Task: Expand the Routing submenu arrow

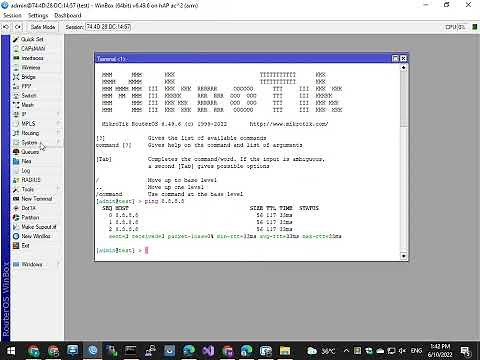Action: pos(58,133)
